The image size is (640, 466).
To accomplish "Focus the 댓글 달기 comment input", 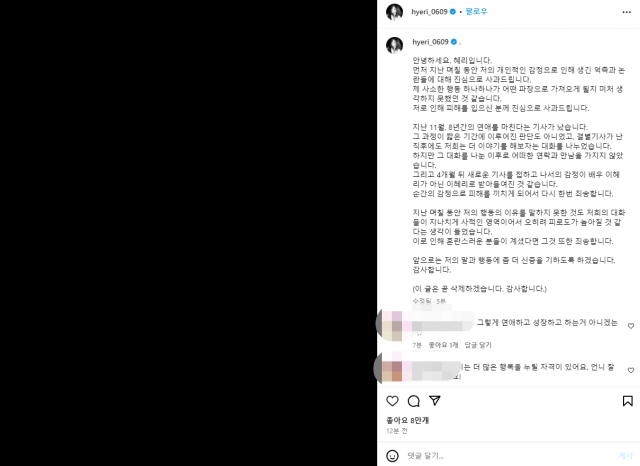I will (510, 455).
